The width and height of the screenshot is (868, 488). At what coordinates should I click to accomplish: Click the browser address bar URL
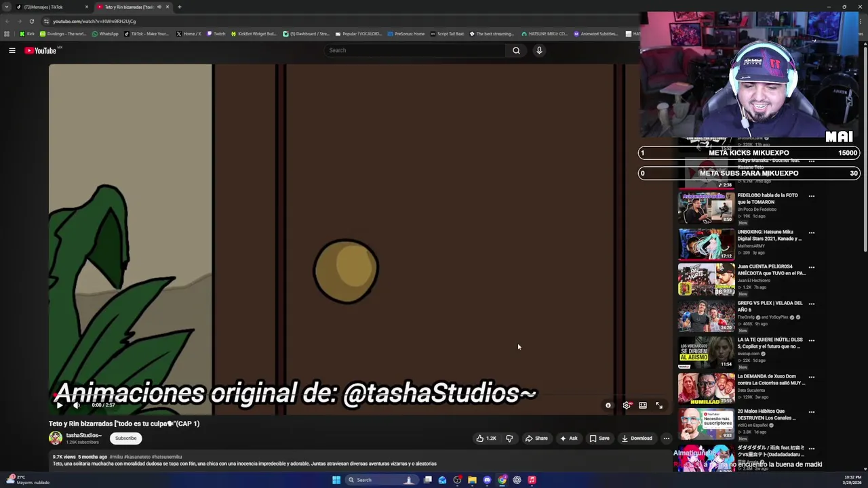tap(94, 21)
